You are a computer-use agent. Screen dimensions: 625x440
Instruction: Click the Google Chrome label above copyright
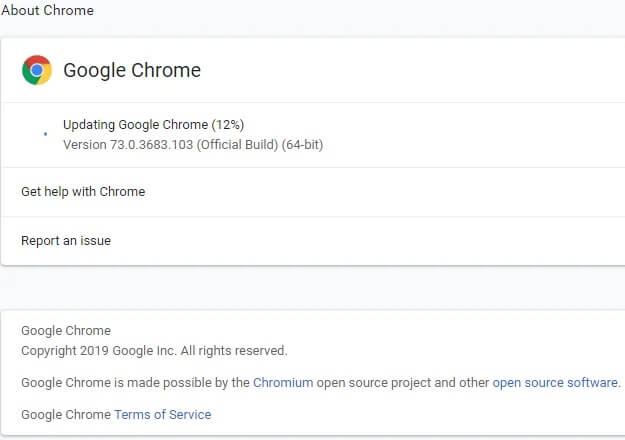pos(66,331)
